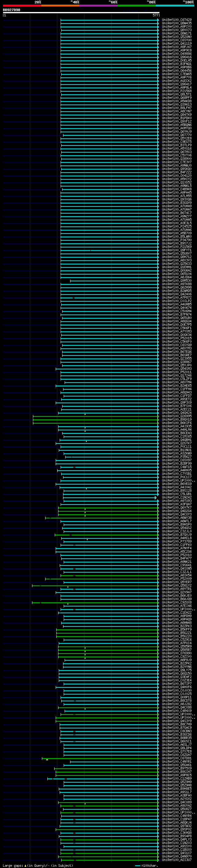The image size is (197, 868).
Task: Open hit UniRef100_Q8W435
Action: (x=177, y=23)
